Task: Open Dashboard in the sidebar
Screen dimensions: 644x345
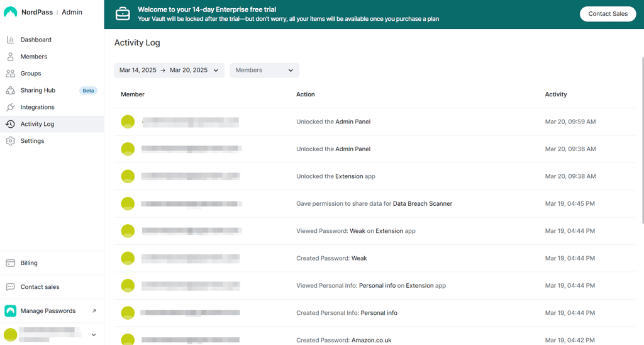Action: click(x=52, y=40)
